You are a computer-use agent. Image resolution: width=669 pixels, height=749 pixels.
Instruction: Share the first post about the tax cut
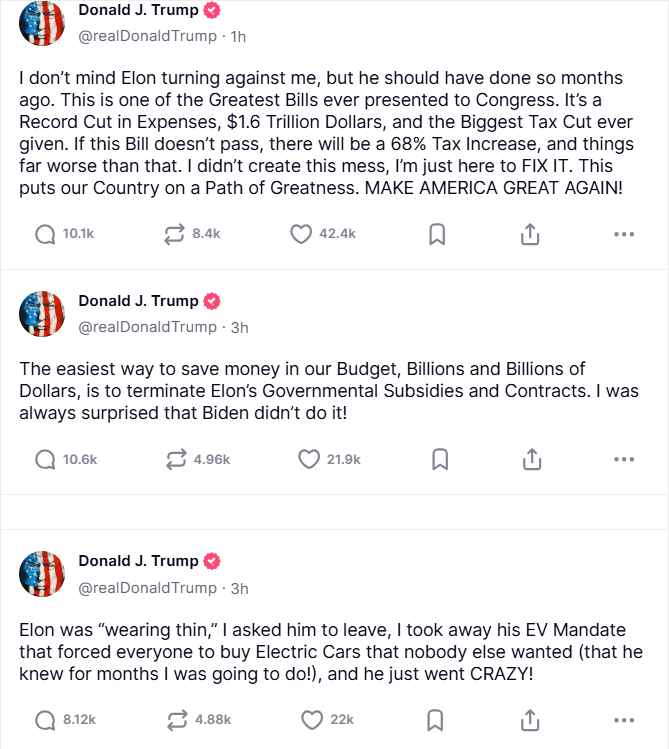(x=531, y=234)
